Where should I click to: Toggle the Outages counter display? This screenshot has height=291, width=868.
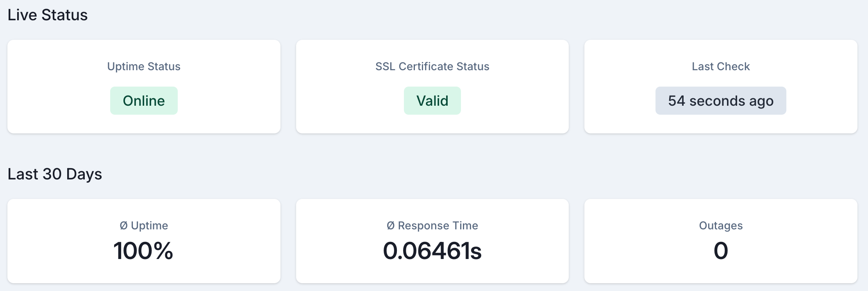click(721, 251)
